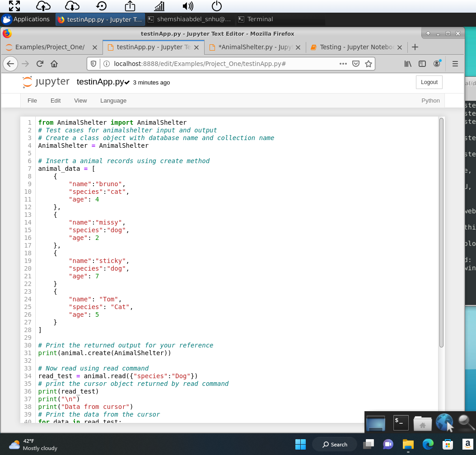Image resolution: width=476 pixels, height=455 pixels.
Task: Switch to *AnimalShelter.py browser tab
Action: click(254, 47)
